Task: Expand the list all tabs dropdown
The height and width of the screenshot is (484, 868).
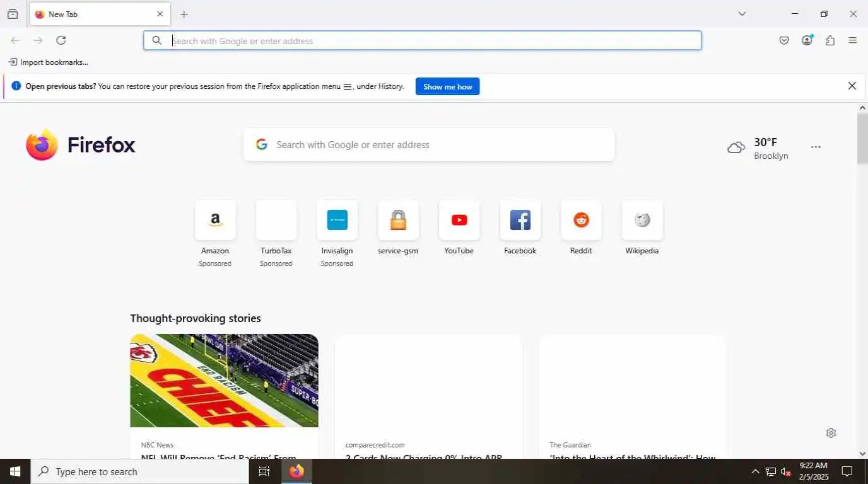Action: click(742, 14)
